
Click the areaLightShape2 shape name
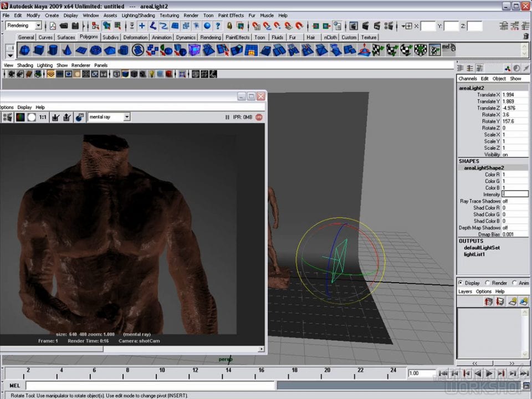(484, 167)
